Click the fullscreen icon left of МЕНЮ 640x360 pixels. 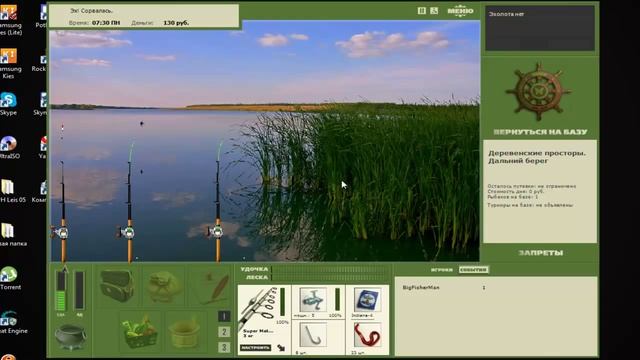[x=434, y=11]
